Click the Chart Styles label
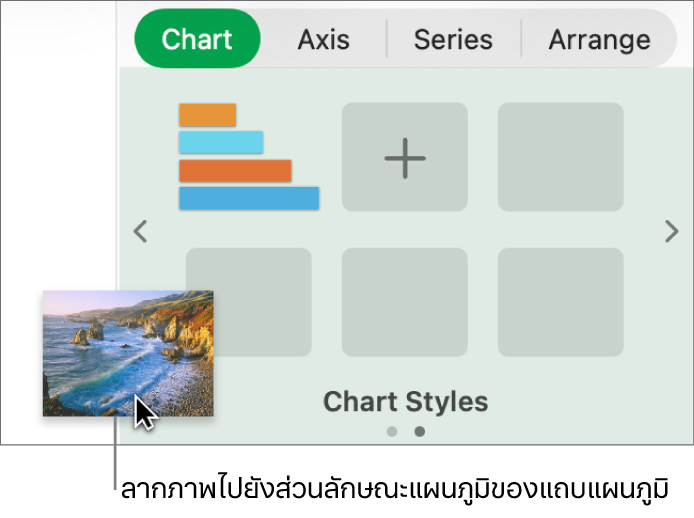 tap(405, 402)
